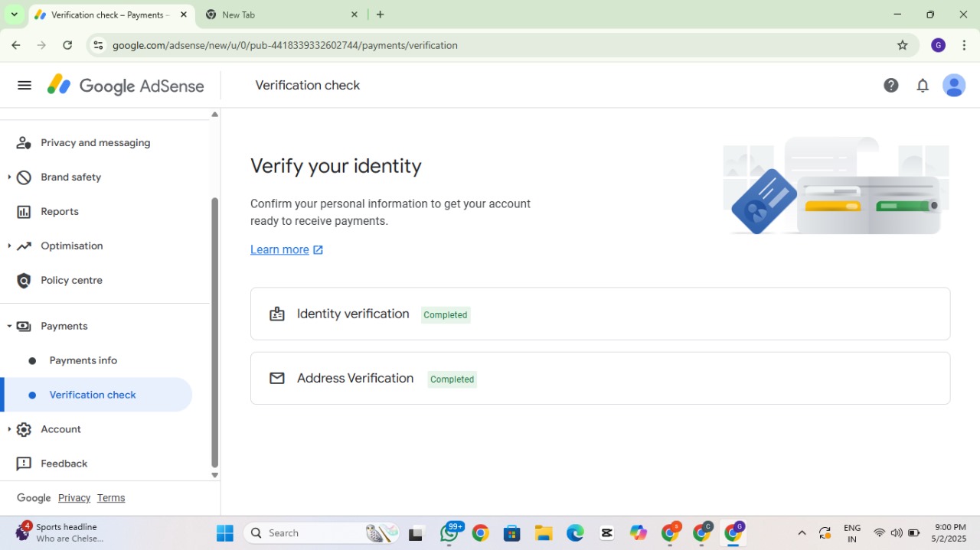Click the sidebar scroll up arrow

(214, 115)
